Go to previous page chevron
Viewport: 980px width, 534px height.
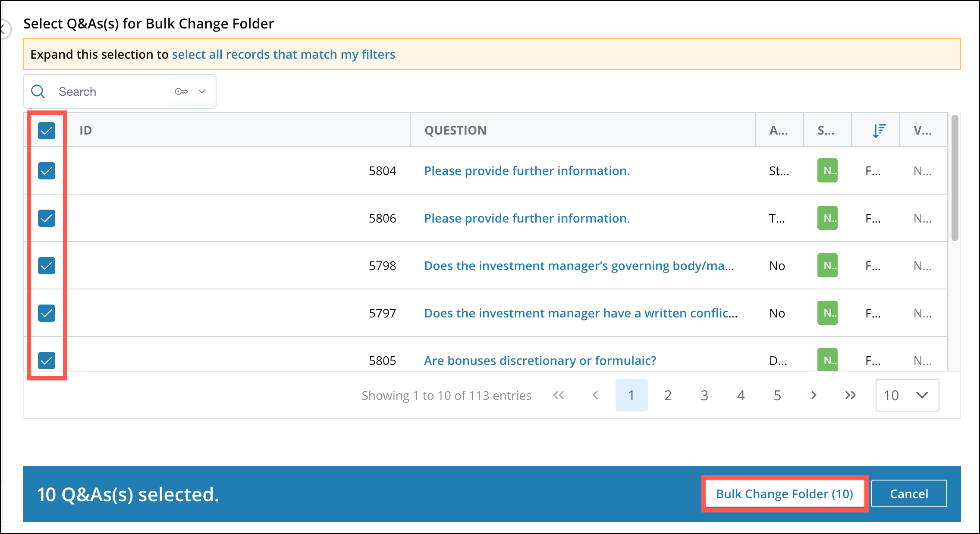pos(595,395)
